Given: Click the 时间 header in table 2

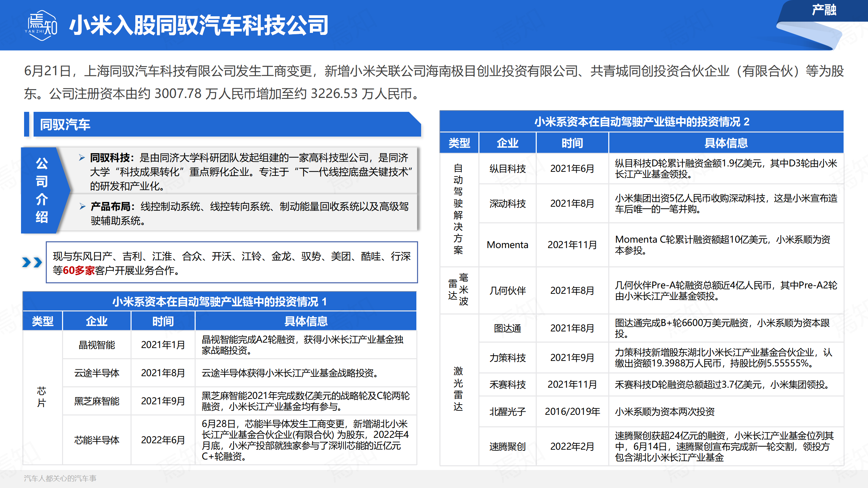Looking at the screenshot, I should click(572, 143).
